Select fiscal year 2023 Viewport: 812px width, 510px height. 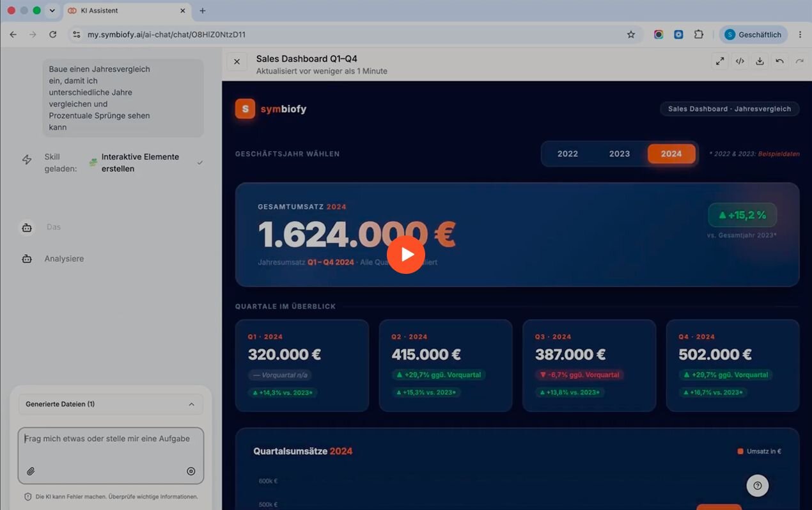coord(620,154)
